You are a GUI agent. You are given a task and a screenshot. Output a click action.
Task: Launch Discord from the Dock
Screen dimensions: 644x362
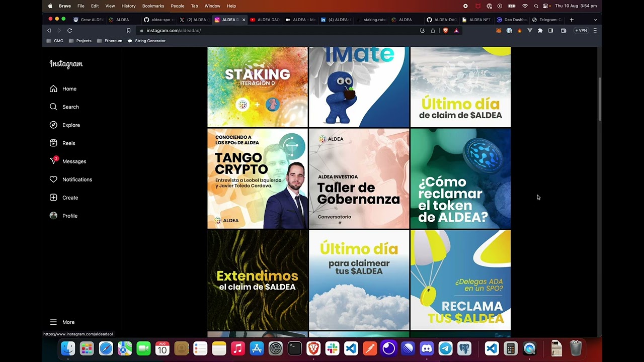pos(427,348)
